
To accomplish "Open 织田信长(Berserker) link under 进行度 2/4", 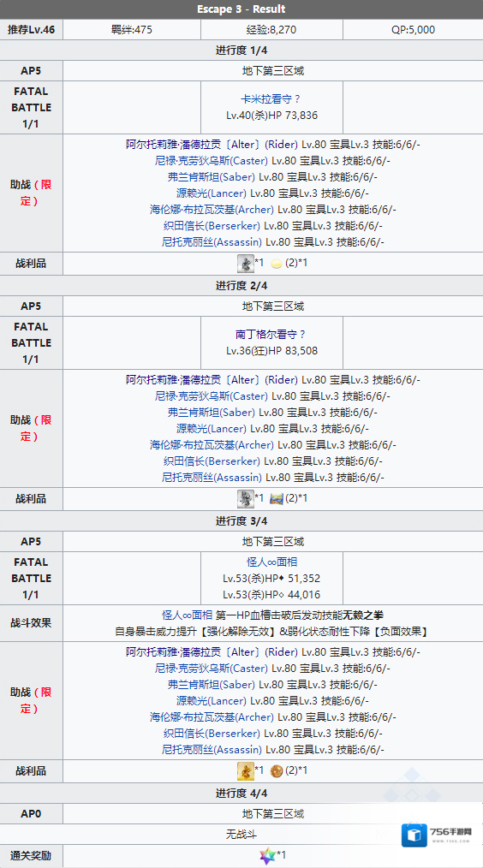I will pos(212,461).
